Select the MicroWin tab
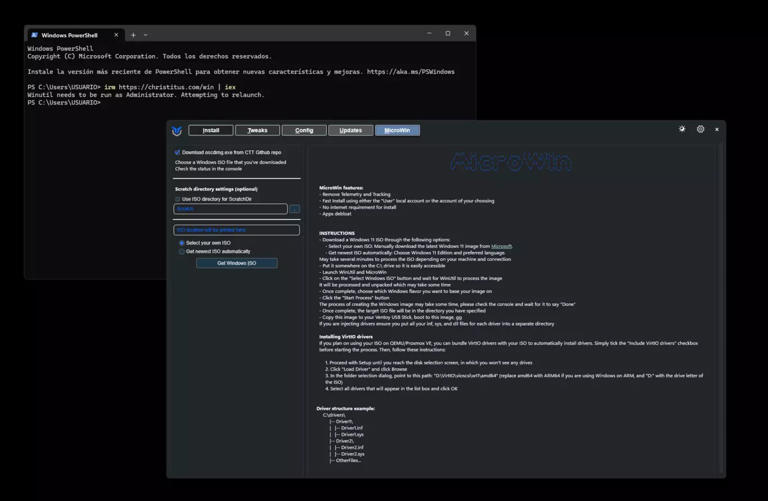Viewport: 768px width, 501px height. point(397,130)
